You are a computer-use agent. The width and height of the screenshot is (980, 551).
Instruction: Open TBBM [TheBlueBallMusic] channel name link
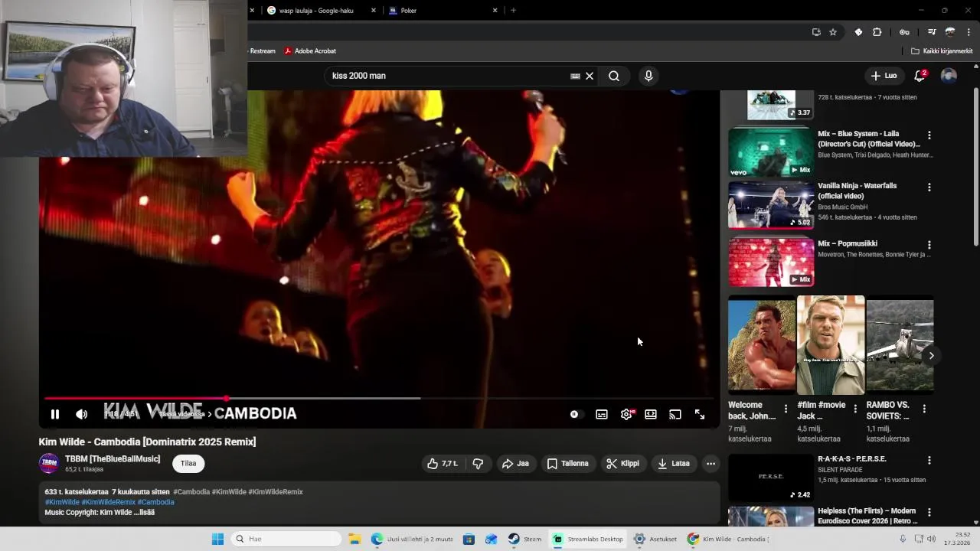[113, 458]
